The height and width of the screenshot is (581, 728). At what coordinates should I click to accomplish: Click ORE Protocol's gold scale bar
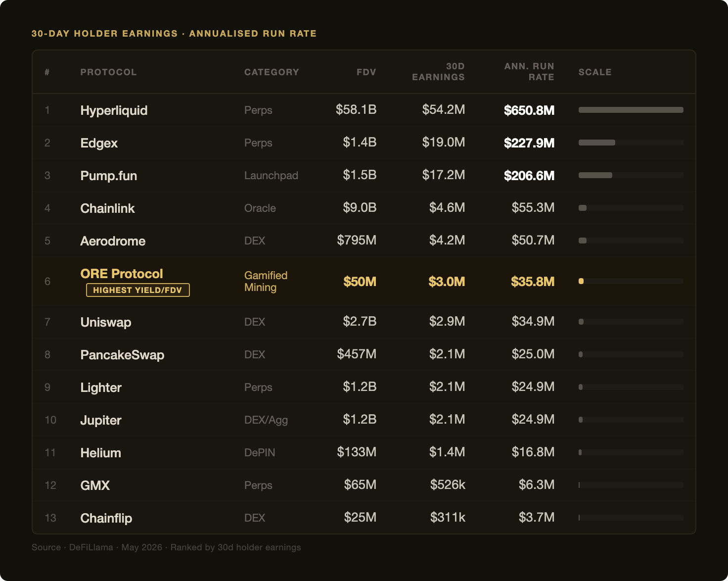581,281
